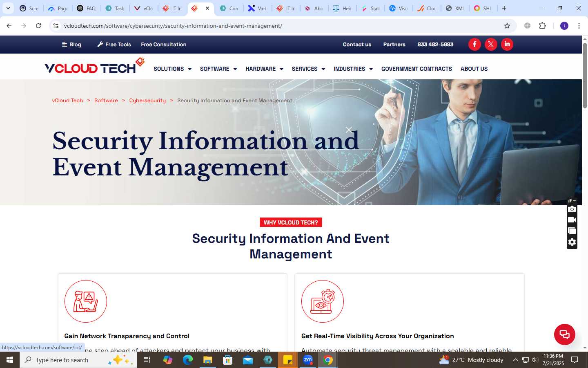Open the Chrome extensions puzzle icon
This screenshot has height=368, width=588.
point(542,26)
